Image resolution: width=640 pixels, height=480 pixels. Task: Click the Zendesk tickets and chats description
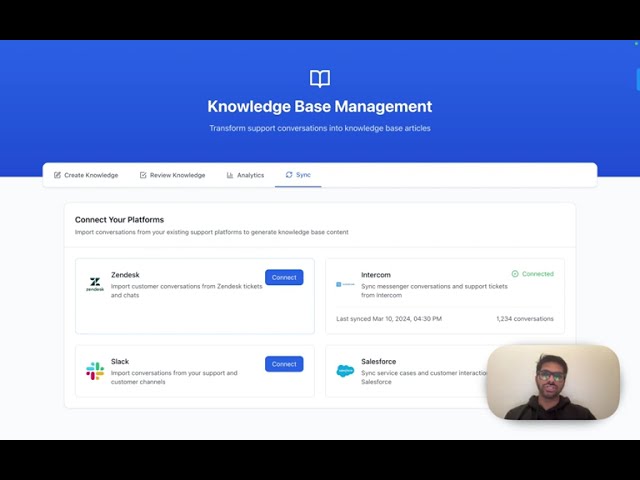[187, 291]
